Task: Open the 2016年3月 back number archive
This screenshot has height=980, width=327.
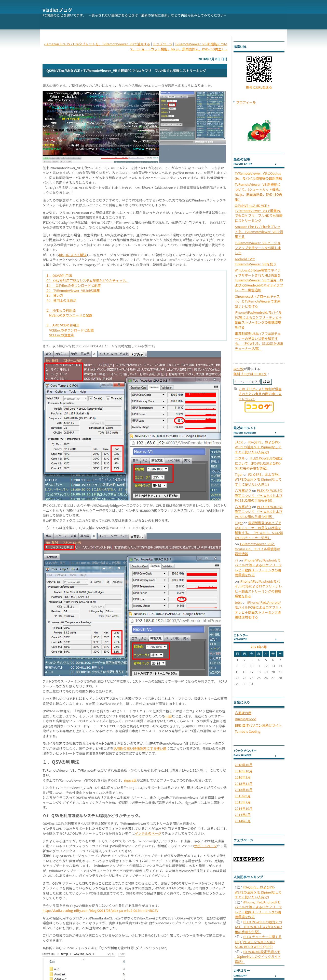Action: point(242,777)
